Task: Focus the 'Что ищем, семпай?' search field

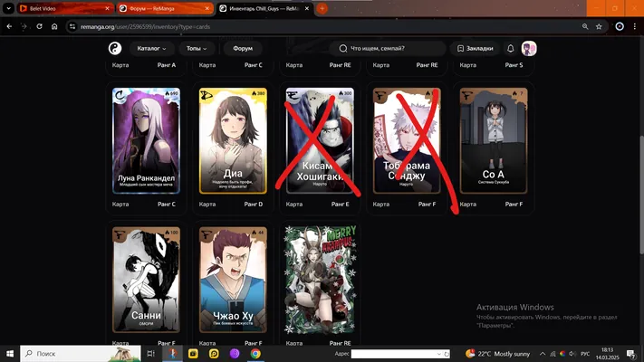Action: [x=388, y=49]
